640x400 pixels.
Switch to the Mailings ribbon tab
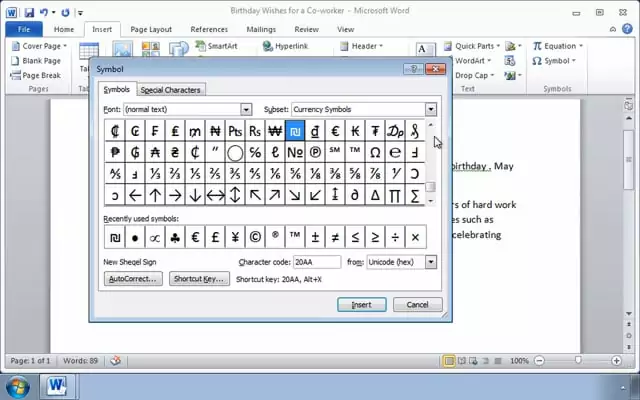(261, 29)
